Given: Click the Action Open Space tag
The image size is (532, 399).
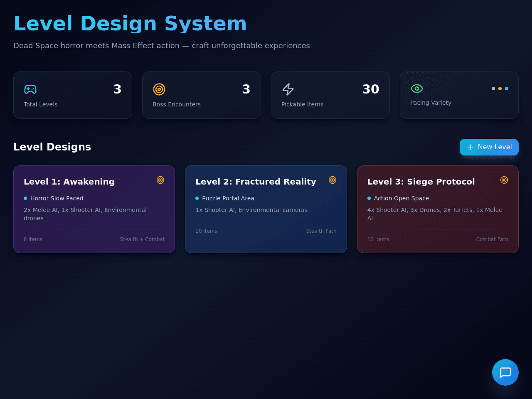Looking at the screenshot, I should 401,198.
